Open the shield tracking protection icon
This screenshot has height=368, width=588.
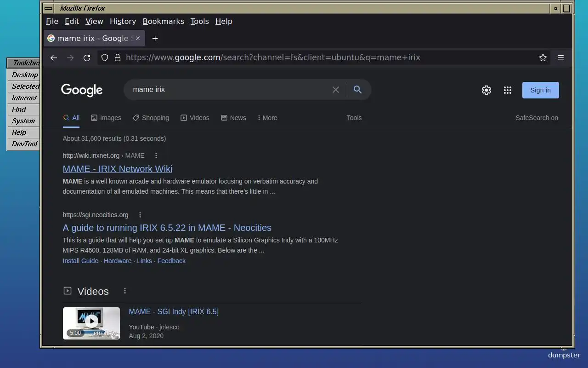pyautogui.click(x=105, y=57)
